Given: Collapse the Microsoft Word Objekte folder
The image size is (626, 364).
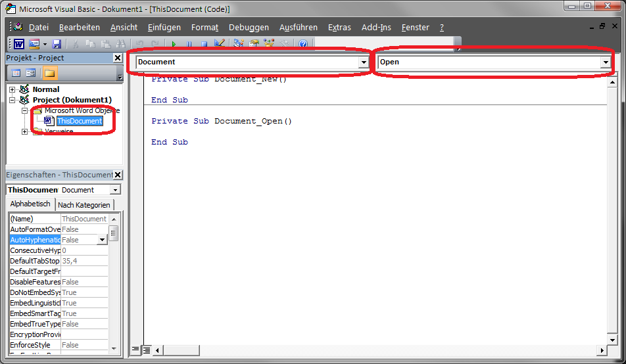Looking at the screenshot, I should click(25, 110).
